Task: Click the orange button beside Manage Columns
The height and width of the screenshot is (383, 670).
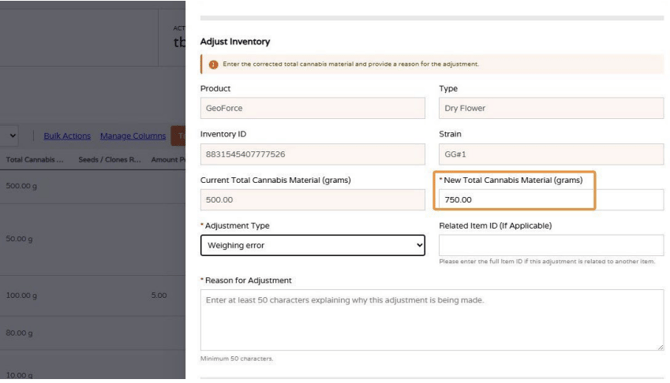Action: click(x=178, y=136)
